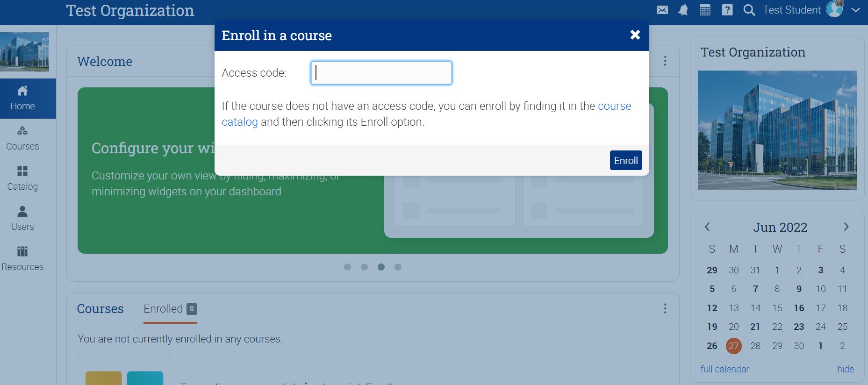This screenshot has height=385, width=868.
Task: Click the Access code input field
Action: pos(381,73)
